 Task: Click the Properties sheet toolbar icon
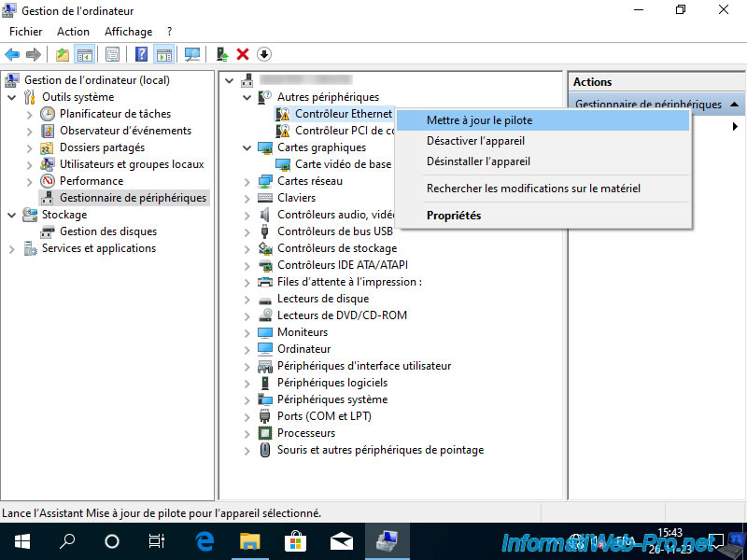click(x=112, y=54)
